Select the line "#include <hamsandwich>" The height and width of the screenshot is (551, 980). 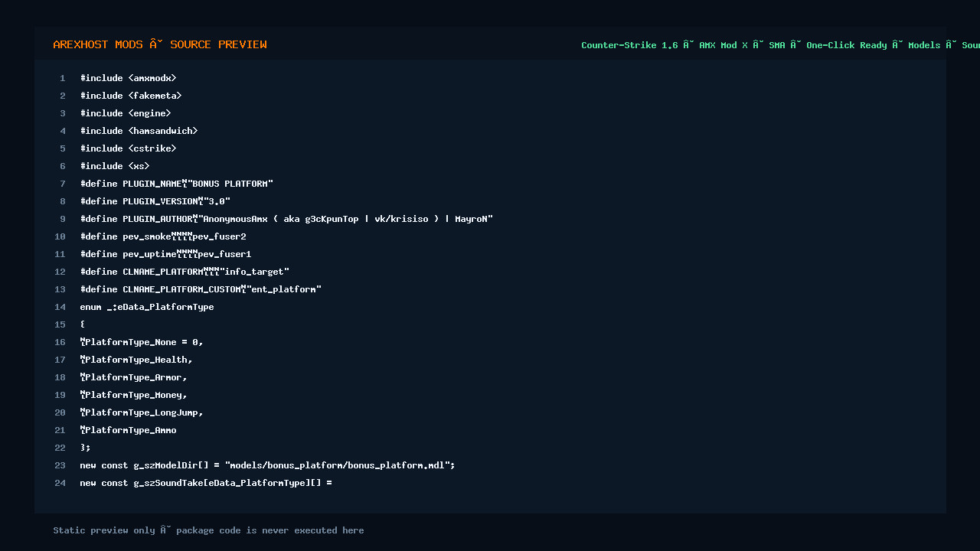139,131
